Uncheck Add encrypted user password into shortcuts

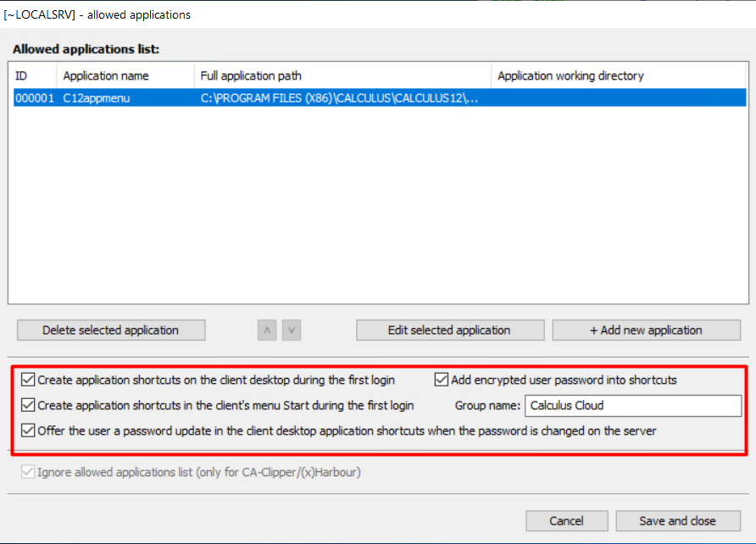[x=442, y=380]
